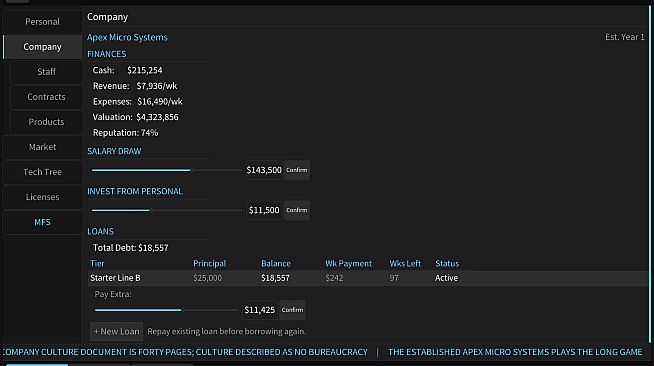Image resolution: width=654 pixels, height=366 pixels.
Task: Open the Staff section
Action: coord(46,72)
